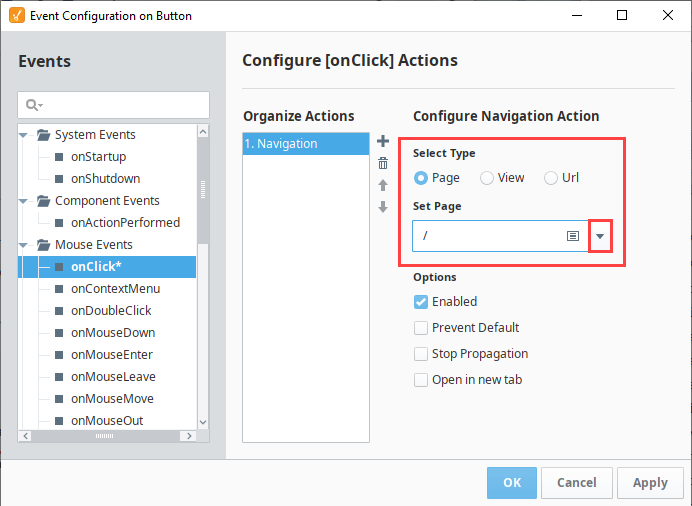692x506 pixels.
Task: Uncheck the Enabled option
Action: point(421,302)
